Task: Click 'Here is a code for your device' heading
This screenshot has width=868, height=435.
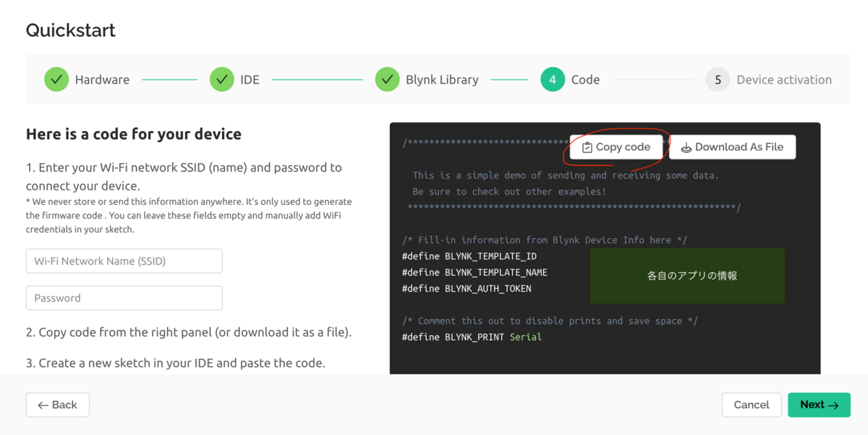Action: tap(134, 134)
